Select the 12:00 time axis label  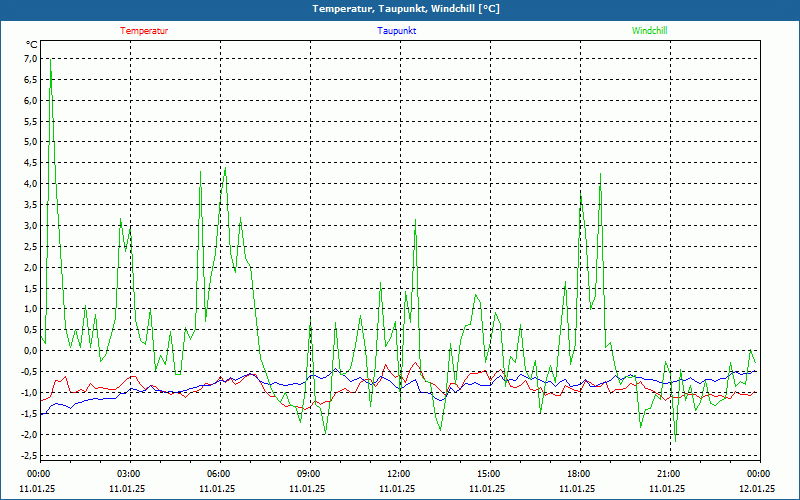tap(398, 474)
